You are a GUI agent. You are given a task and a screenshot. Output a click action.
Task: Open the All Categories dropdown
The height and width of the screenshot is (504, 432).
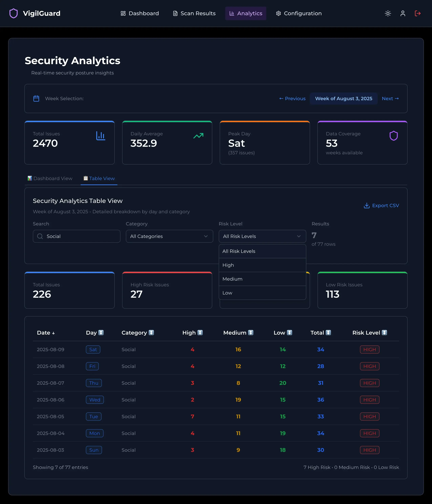point(169,236)
